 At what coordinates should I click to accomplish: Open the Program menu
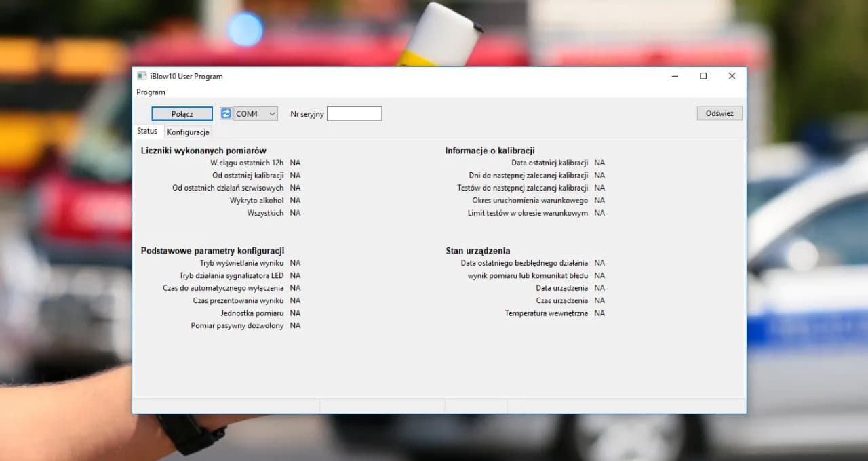coord(151,92)
